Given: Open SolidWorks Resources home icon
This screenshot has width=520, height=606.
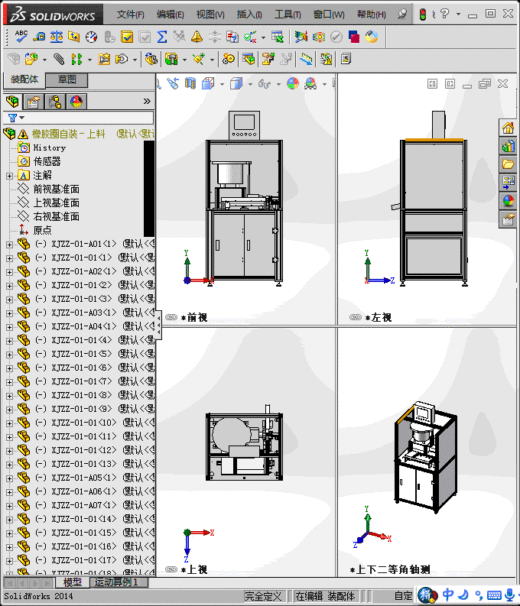Looking at the screenshot, I should [x=508, y=128].
